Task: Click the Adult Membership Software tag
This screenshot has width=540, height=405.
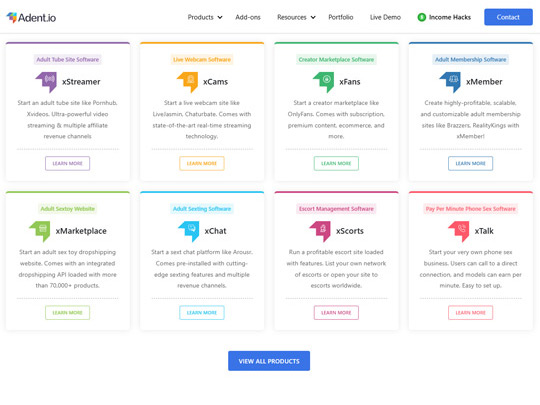Action: click(x=470, y=60)
